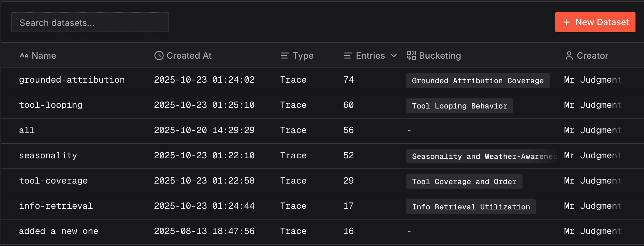This screenshot has height=246, width=644.
Task: Sort by the Created At column header
Action: tap(189, 56)
